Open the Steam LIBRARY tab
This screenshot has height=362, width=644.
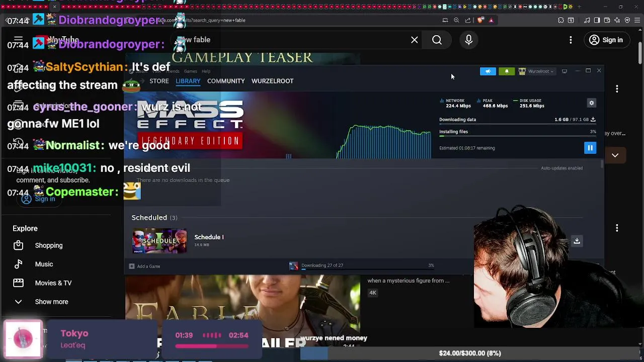(188, 81)
